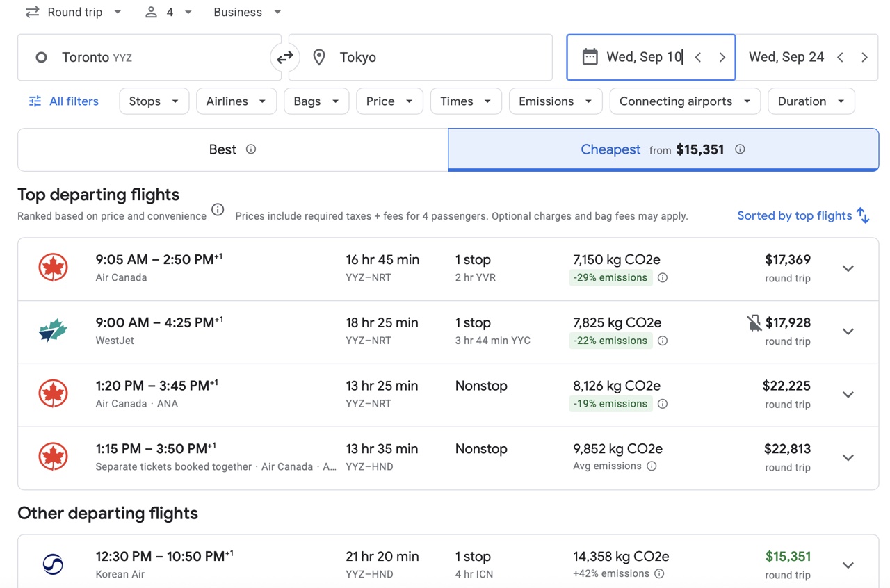Click the swap origin and destination icon
The width and height of the screenshot is (890, 588).
285,58
